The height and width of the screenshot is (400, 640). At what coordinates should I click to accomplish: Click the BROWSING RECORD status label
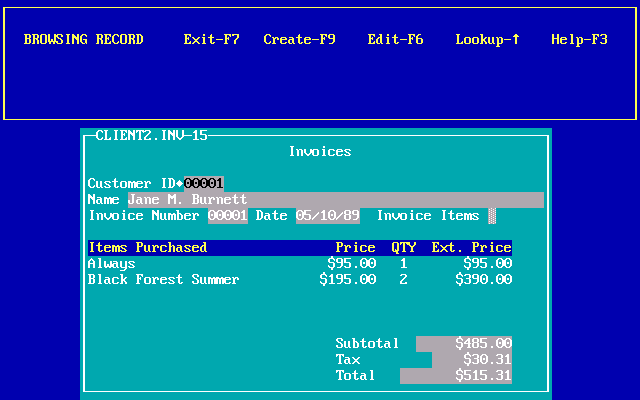coord(83,40)
